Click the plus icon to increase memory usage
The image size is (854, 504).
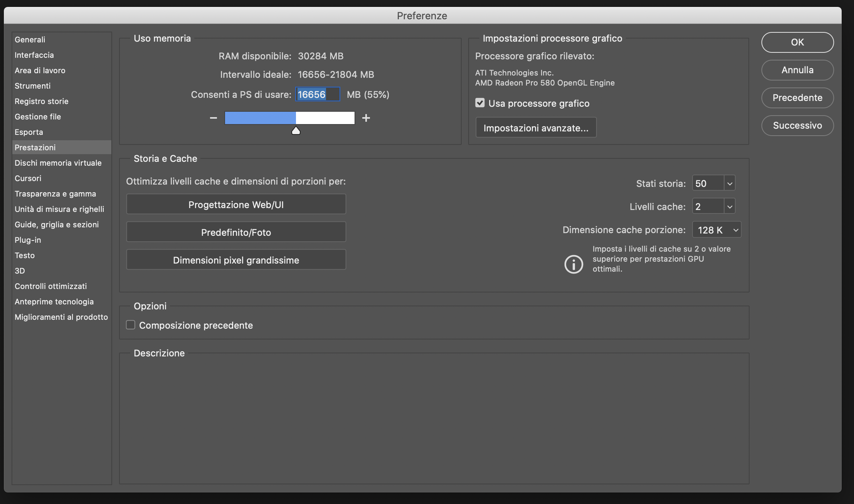click(366, 118)
